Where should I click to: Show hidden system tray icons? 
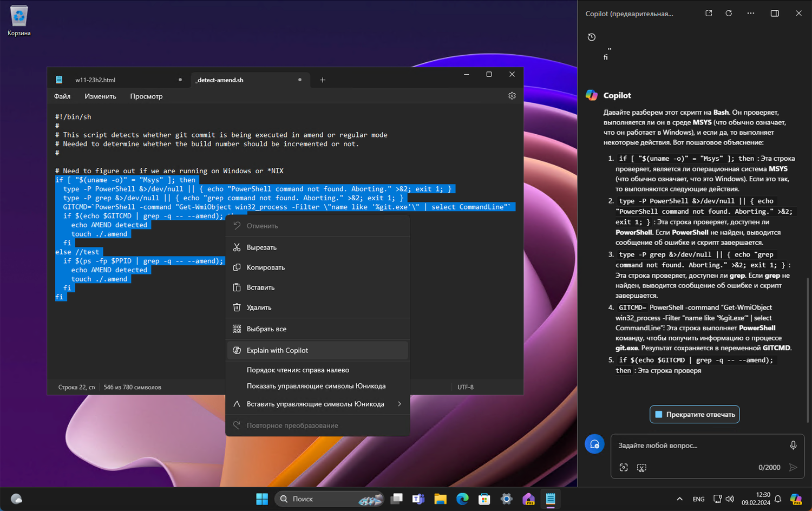[679, 499]
